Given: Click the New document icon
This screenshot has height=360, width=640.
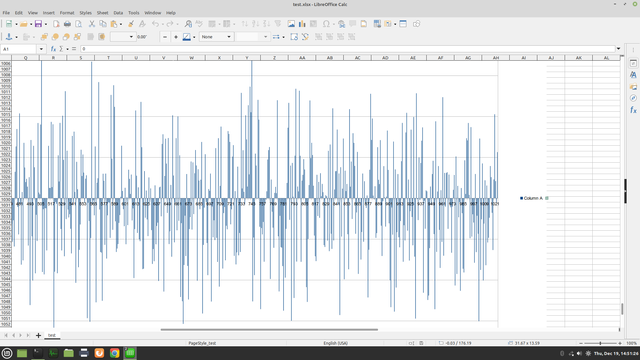Looking at the screenshot, I should (x=9, y=24).
